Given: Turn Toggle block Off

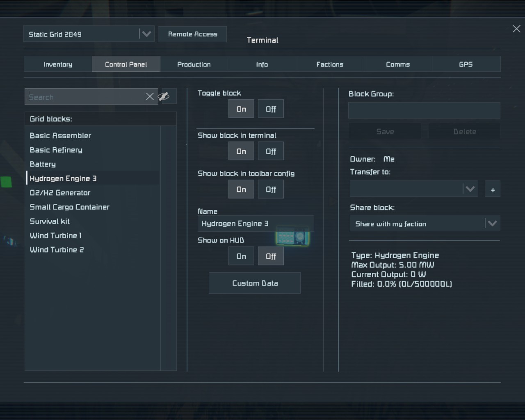Looking at the screenshot, I should [271, 109].
